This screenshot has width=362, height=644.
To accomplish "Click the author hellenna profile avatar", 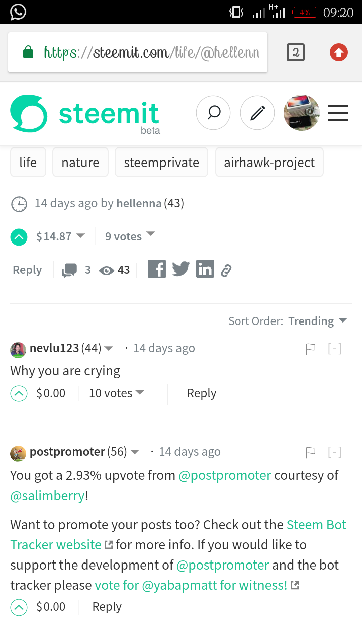I will [x=301, y=113].
